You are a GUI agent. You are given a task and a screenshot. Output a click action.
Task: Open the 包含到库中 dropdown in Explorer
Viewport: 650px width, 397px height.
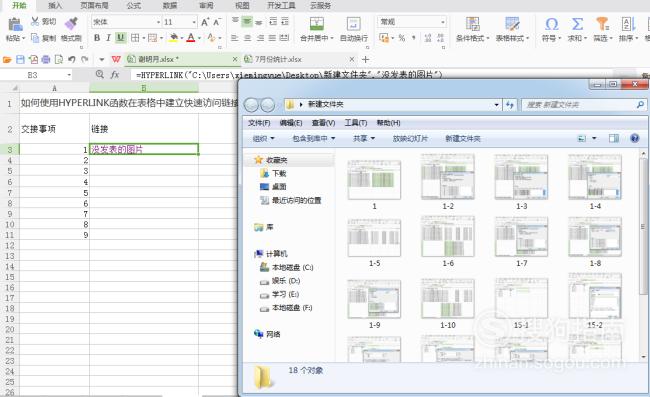coord(314,138)
